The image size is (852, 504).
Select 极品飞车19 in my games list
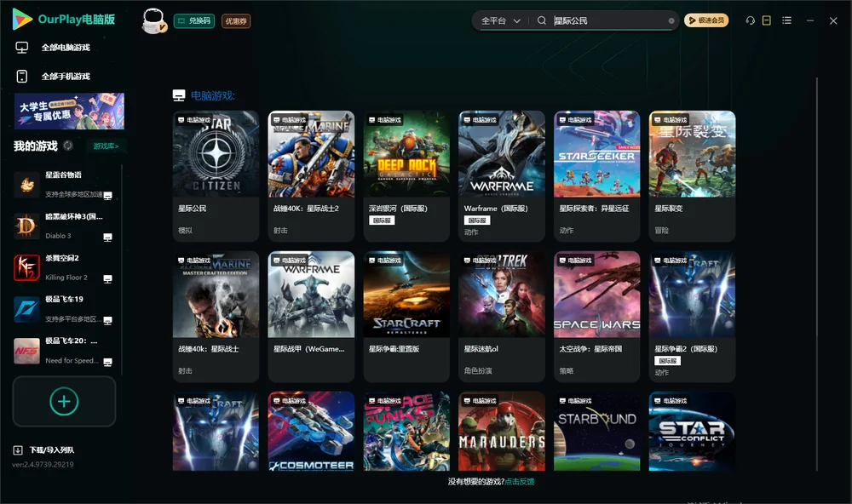coord(64,309)
